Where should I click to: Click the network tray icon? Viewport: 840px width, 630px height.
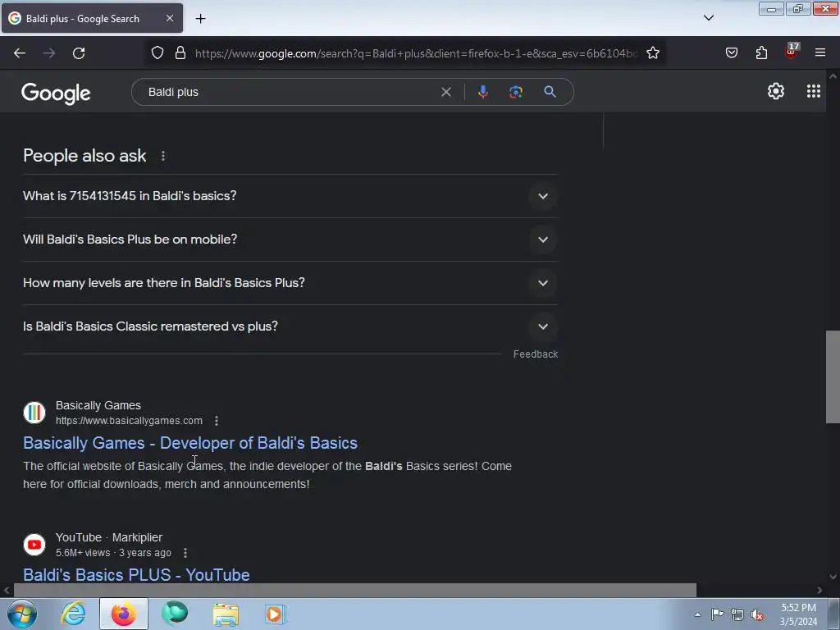pyautogui.click(x=737, y=615)
